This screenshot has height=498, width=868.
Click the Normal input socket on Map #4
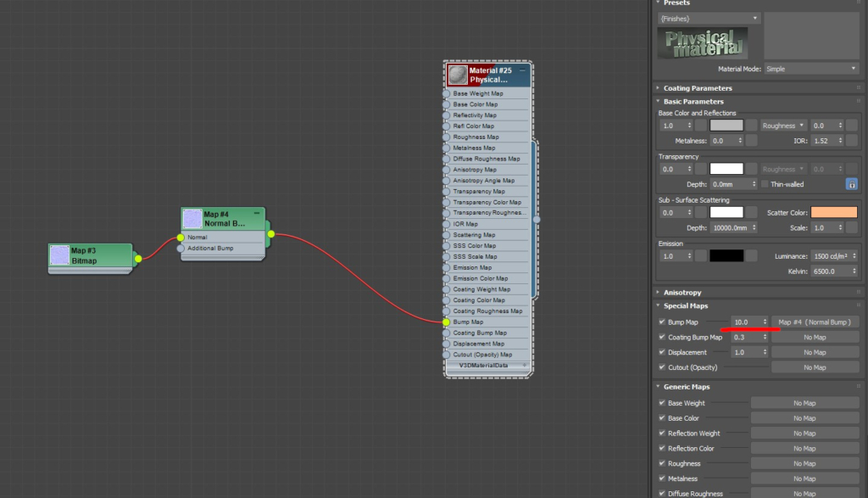[x=182, y=238]
